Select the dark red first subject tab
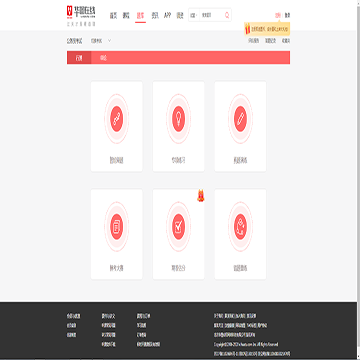Viewport: 360px width, 360px height. [x=79, y=58]
